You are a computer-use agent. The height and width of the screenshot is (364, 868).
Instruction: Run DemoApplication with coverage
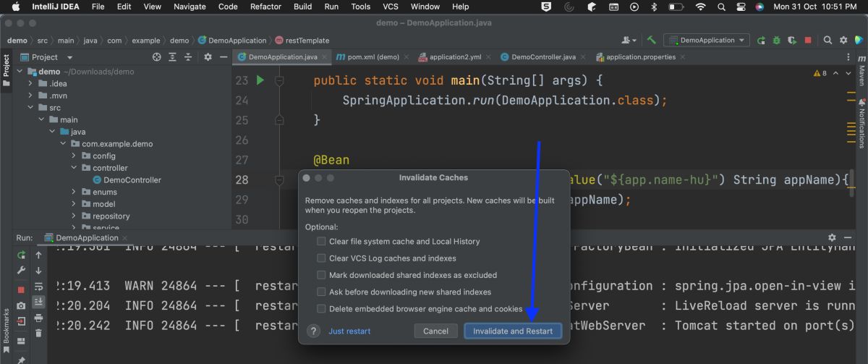click(792, 41)
